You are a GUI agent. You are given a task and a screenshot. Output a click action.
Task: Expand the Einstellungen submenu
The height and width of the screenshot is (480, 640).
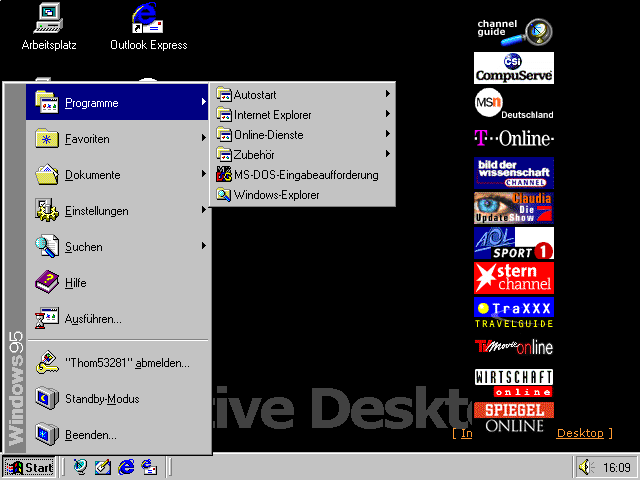click(97, 211)
